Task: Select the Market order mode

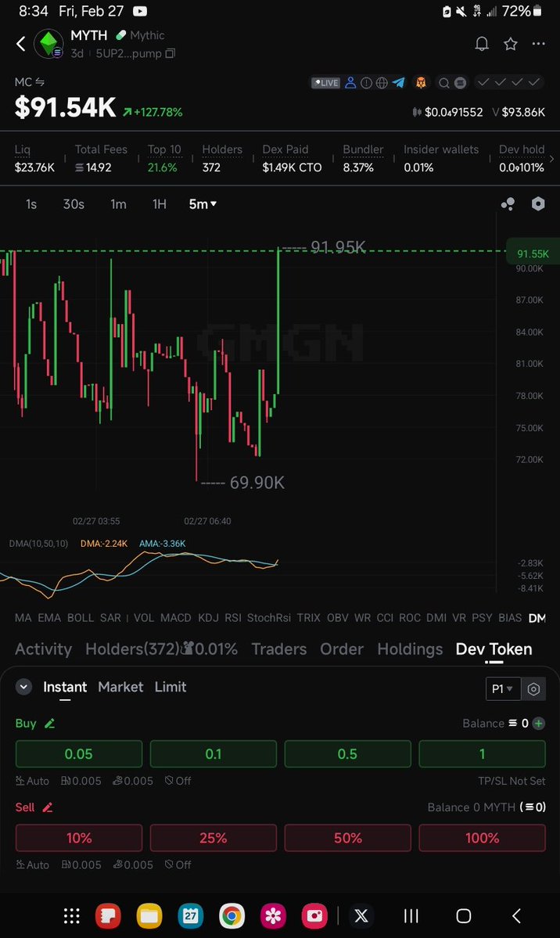Action: (120, 687)
